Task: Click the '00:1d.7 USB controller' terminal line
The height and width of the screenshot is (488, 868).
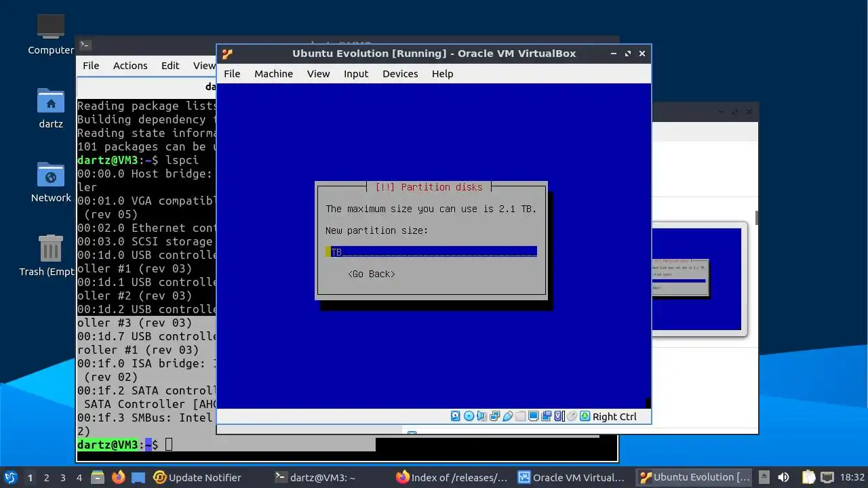Action: click(146, 336)
